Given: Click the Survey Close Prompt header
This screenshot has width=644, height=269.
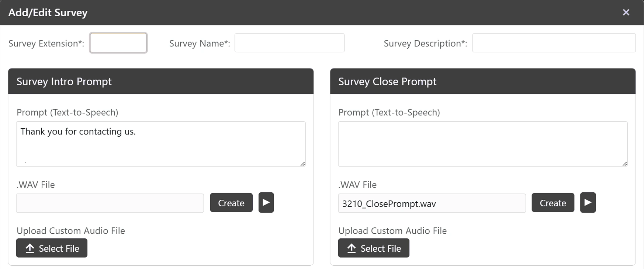Looking at the screenshot, I should (483, 81).
